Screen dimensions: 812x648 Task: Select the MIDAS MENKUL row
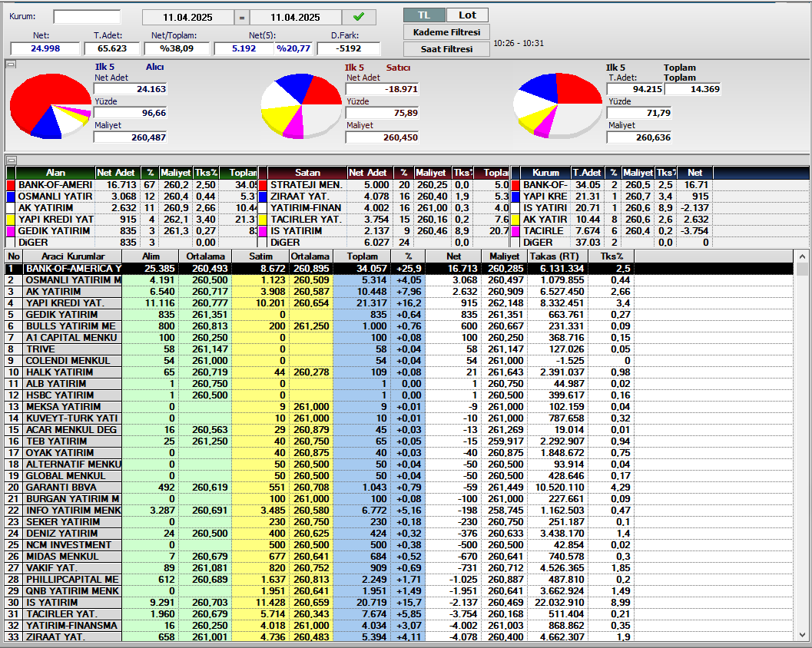pyautogui.click(x=399, y=557)
